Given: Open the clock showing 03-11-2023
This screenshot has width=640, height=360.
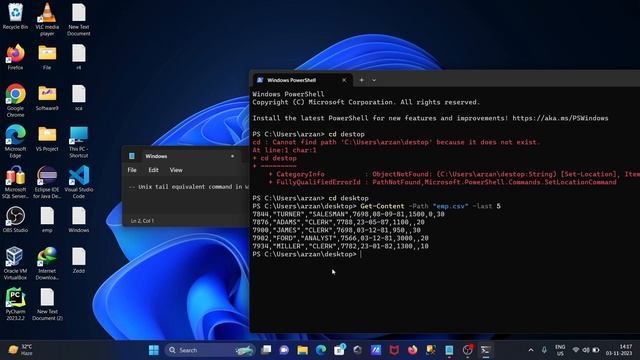Looking at the screenshot, I should 619,350.
